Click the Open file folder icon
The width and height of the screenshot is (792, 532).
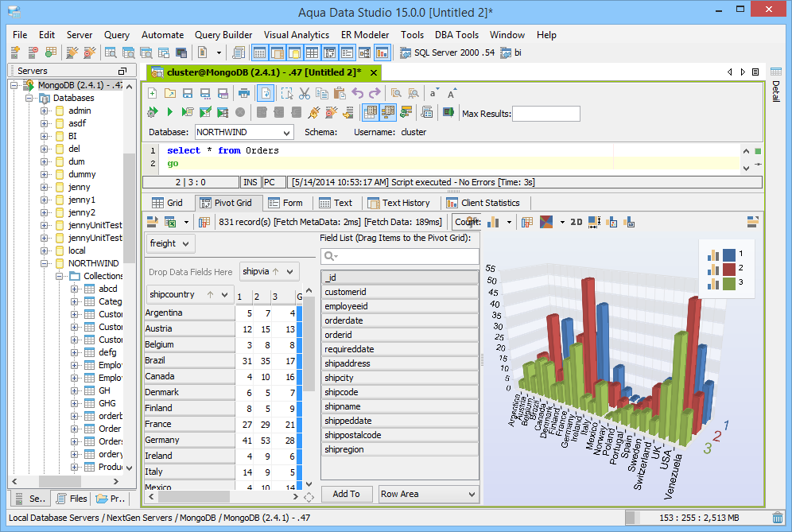point(170,93)
